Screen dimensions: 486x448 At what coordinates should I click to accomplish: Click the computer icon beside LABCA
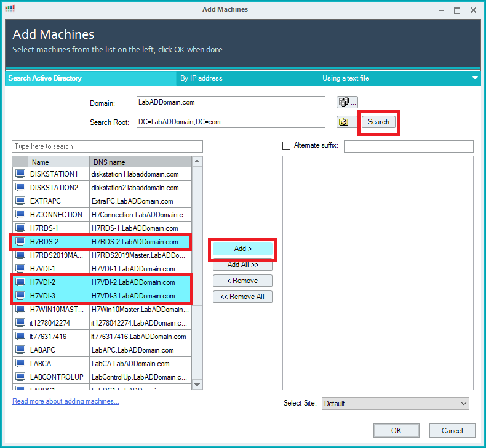tap(20, 364)
